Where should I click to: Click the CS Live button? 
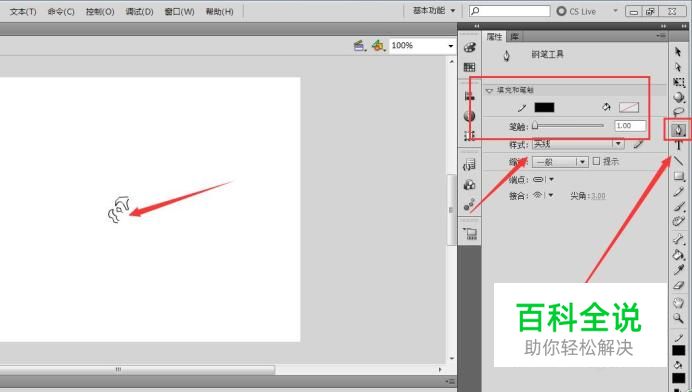click(577, 11)
